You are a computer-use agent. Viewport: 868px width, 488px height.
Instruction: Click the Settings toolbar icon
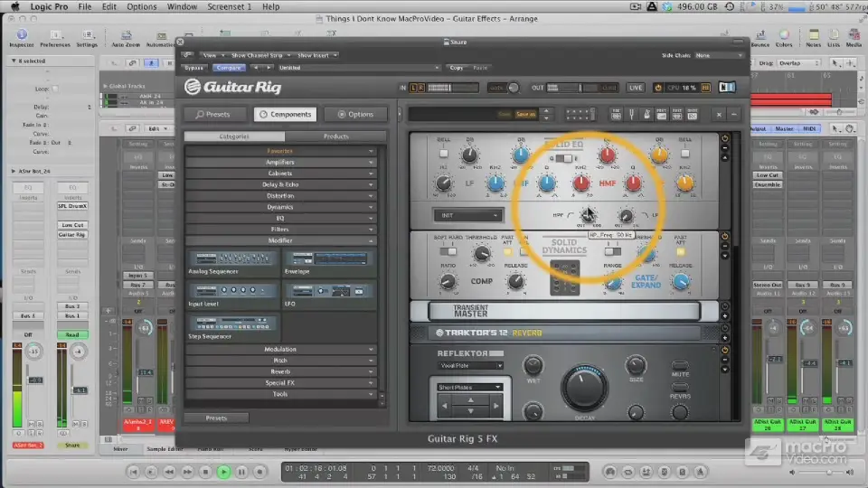[x=87, y=38]
